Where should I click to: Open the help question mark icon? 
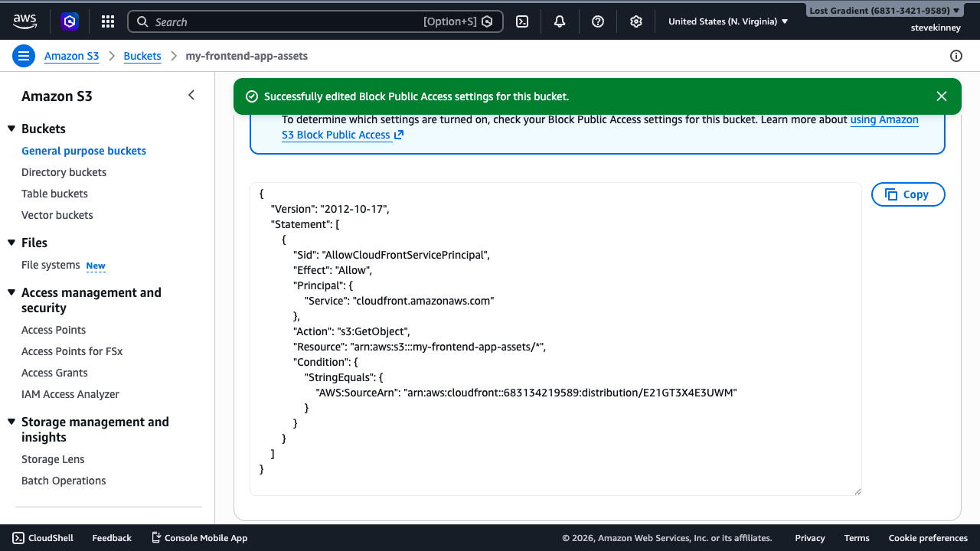tap(598, 21)
